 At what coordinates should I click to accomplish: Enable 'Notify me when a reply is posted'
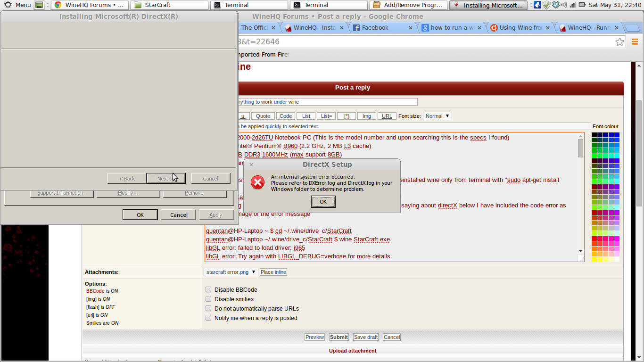click(208, 318)
